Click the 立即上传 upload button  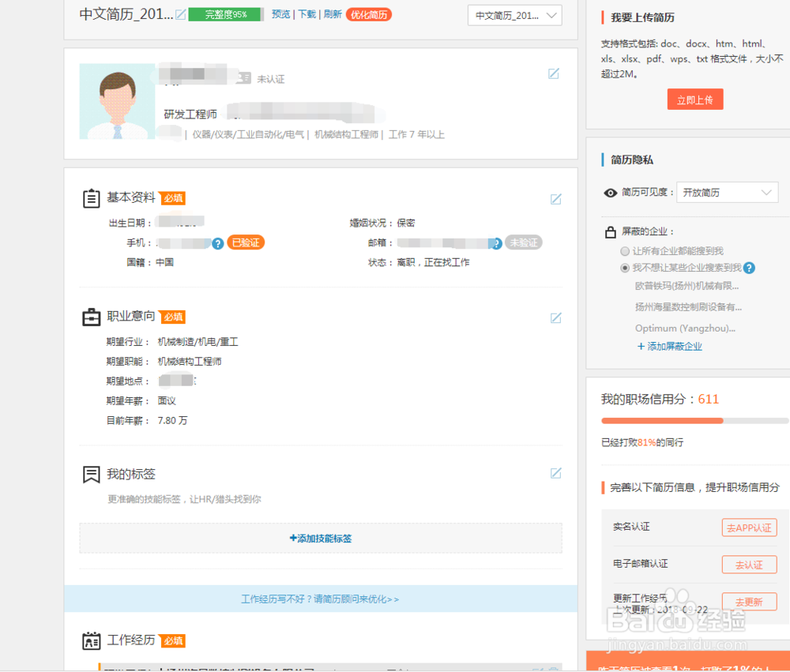(x=694, y=99)
